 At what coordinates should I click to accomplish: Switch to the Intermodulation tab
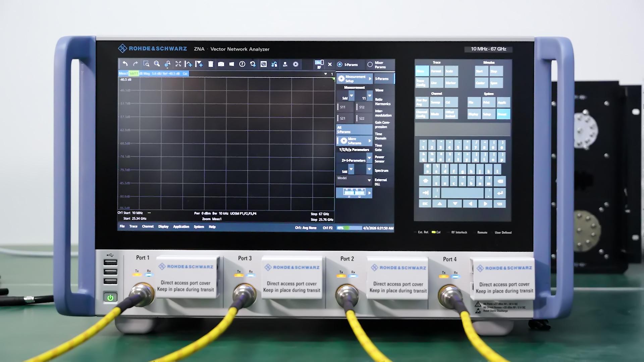coord(383,113)
